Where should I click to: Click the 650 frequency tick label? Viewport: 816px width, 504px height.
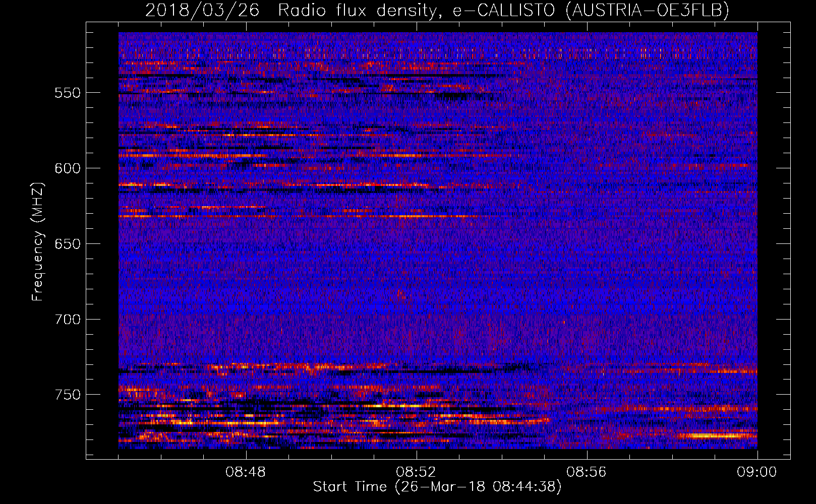click(68, 244)
